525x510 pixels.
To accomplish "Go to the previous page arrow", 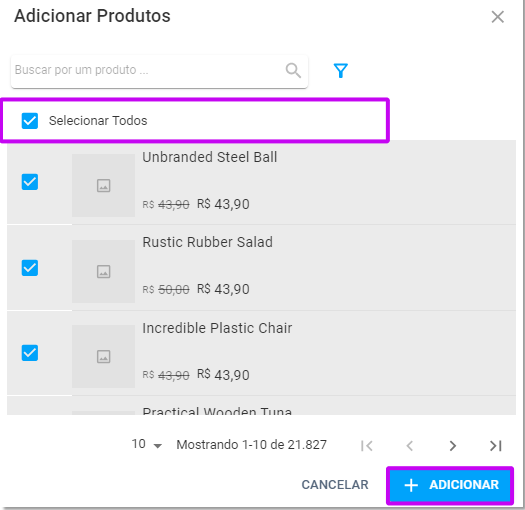I will (x=409, y=446).
